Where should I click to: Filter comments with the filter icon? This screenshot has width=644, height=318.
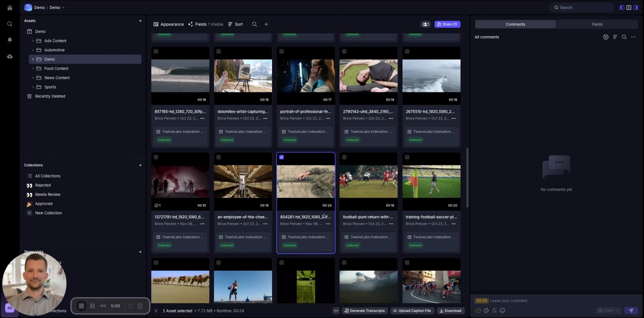tap(606, 37)
